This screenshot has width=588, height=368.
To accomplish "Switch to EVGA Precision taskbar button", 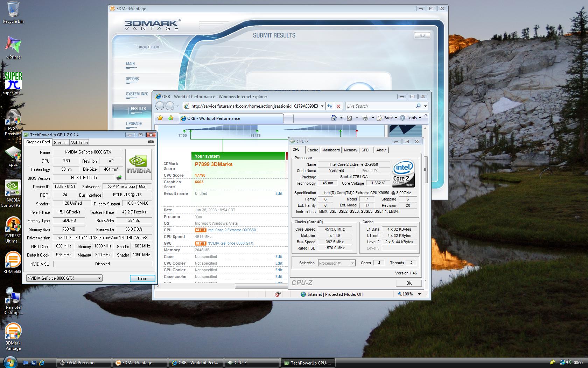I will [84, 363].
